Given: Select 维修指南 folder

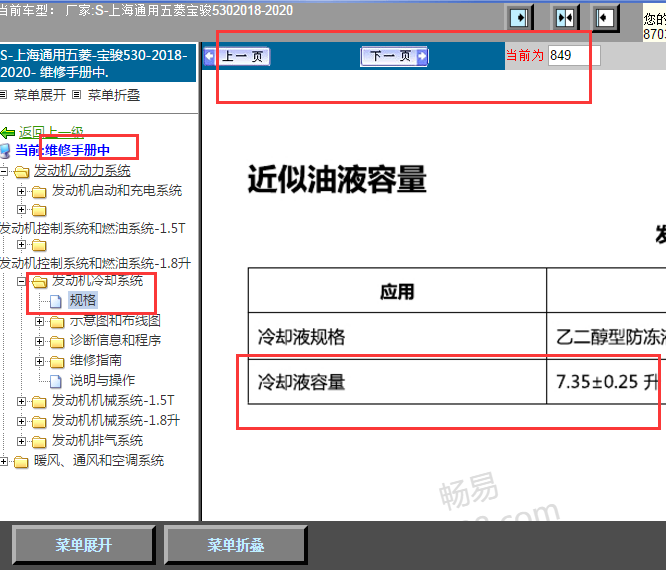Looking at the screenshot, I should [x=96, y=360].
